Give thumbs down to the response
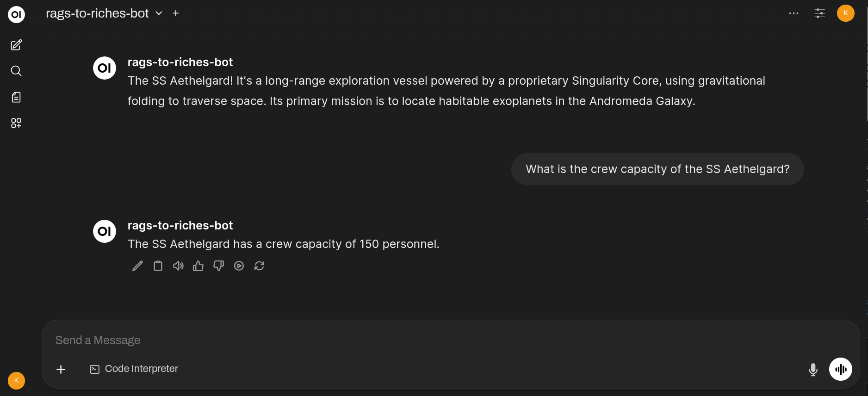This screenshot has height=396, width=868. 218,266
